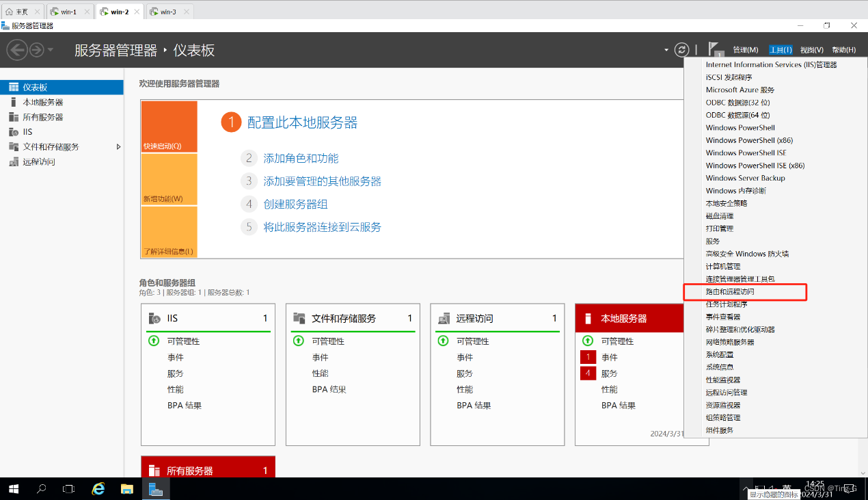Viewport: 868px width, 500px height.
Task: Choose 路由和远程访问 from tools menu
Action: [x=730, y=291]
